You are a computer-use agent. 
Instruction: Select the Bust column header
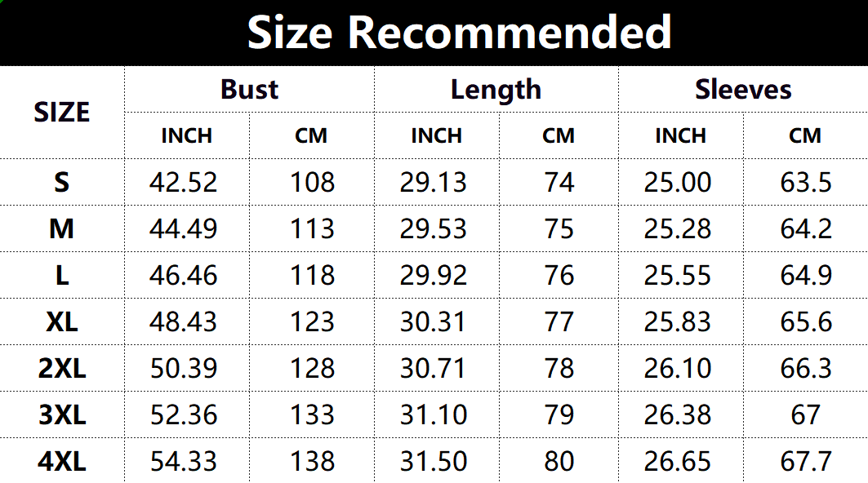[x=249, y=89]
